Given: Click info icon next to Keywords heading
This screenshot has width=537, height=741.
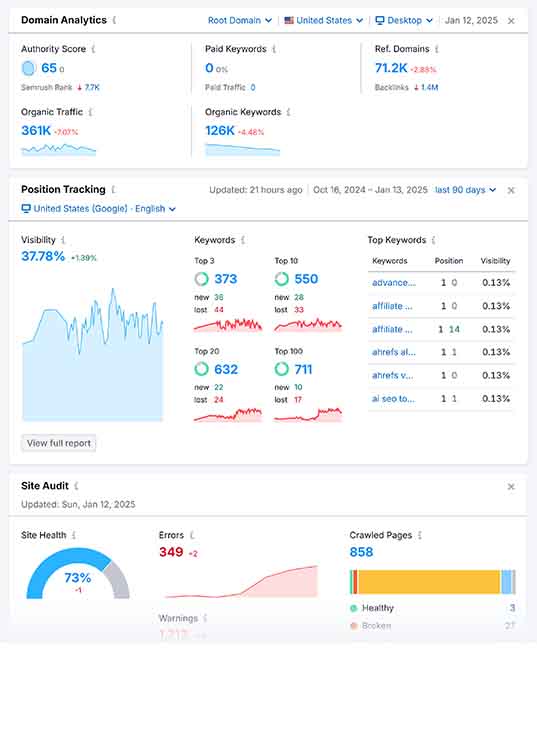Looking at the screenshot, I should 243,240.
